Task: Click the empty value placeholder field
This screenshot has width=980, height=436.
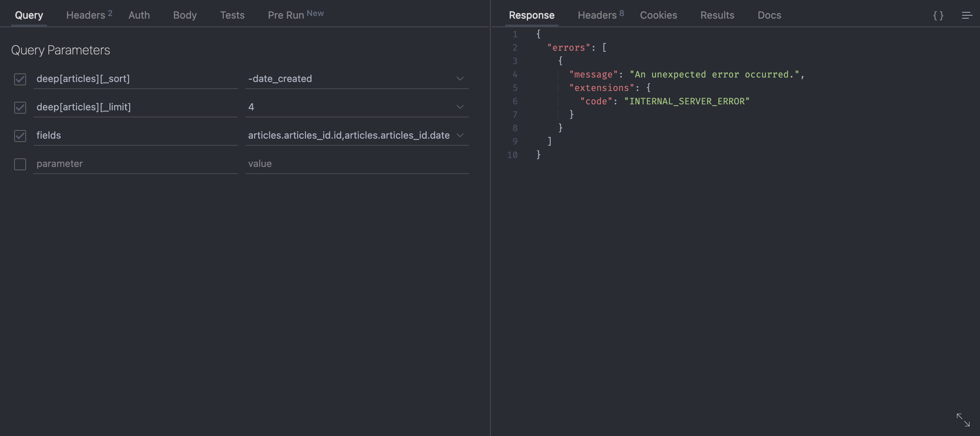Action: [x=357, y=164]
